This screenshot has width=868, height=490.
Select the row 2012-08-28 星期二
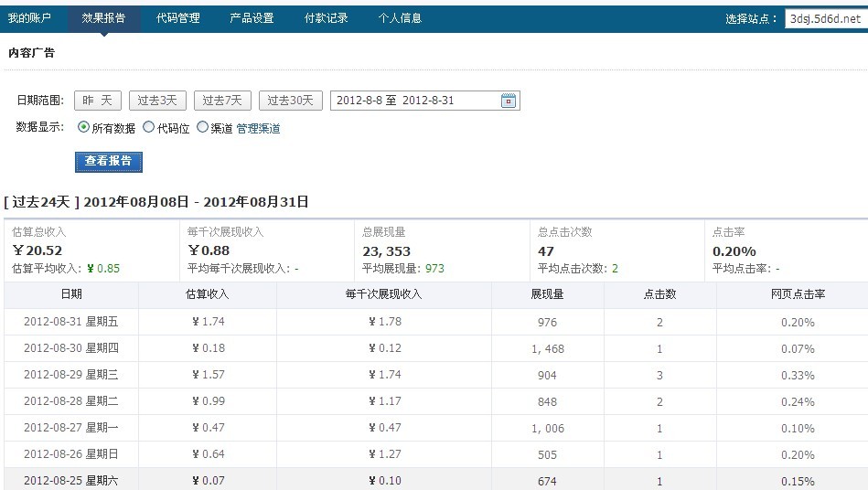click(436, 401)
